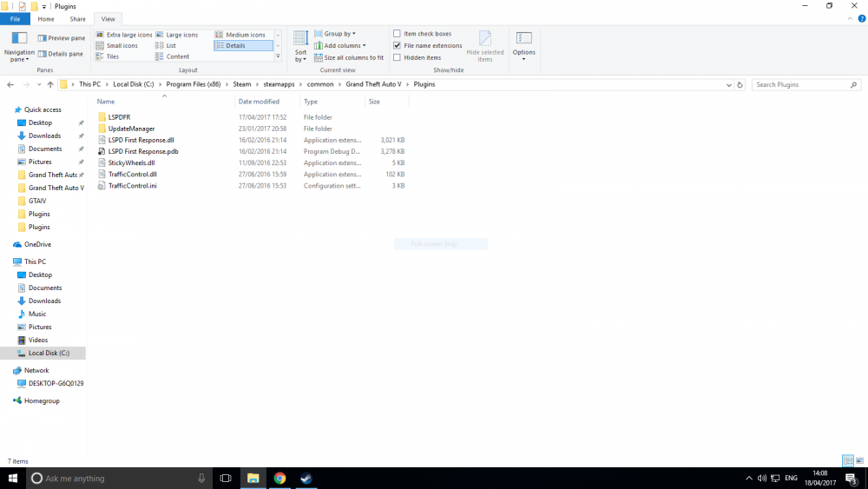Go back with the Back arrow
The width and height of the screenshot is (868, 489).
click(x=10, y=85)
